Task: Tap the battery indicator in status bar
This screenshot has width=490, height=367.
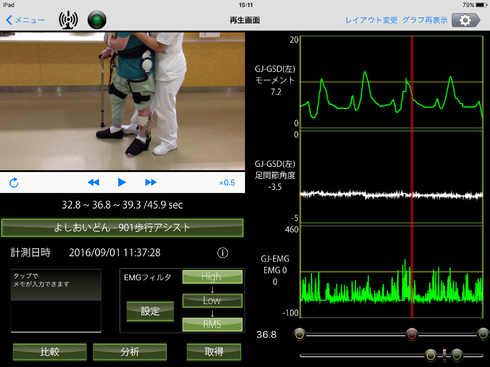Action: pos(481,5)
